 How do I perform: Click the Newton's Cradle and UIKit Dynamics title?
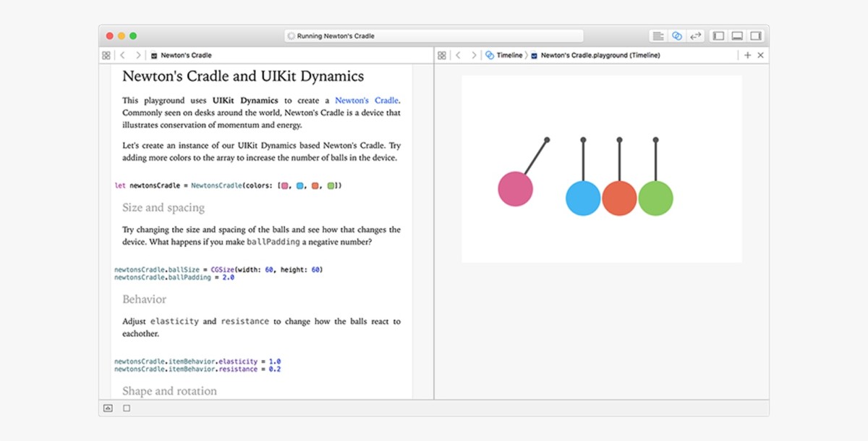coord(243,76)
